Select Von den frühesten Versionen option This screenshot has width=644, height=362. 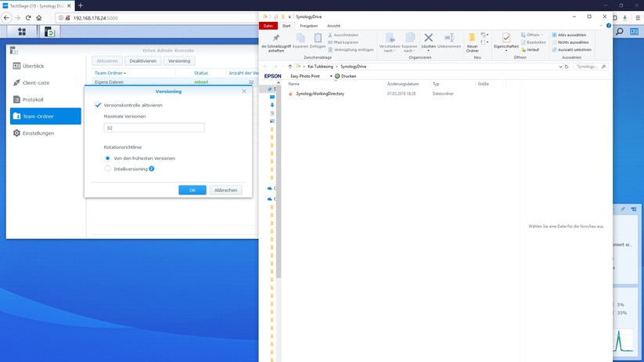click(x=108, y=158)
